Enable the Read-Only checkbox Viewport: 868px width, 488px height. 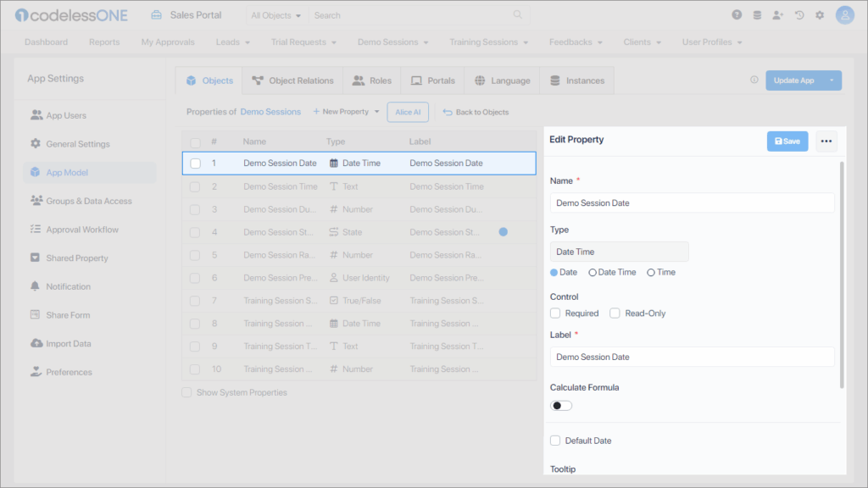point(615,313)
